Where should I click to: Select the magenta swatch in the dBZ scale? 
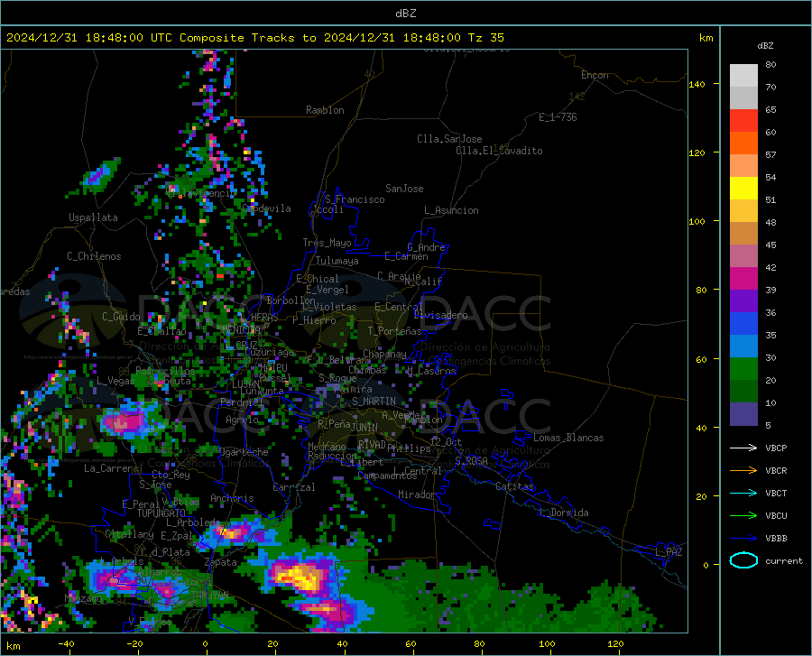click(x=743, y=279)
